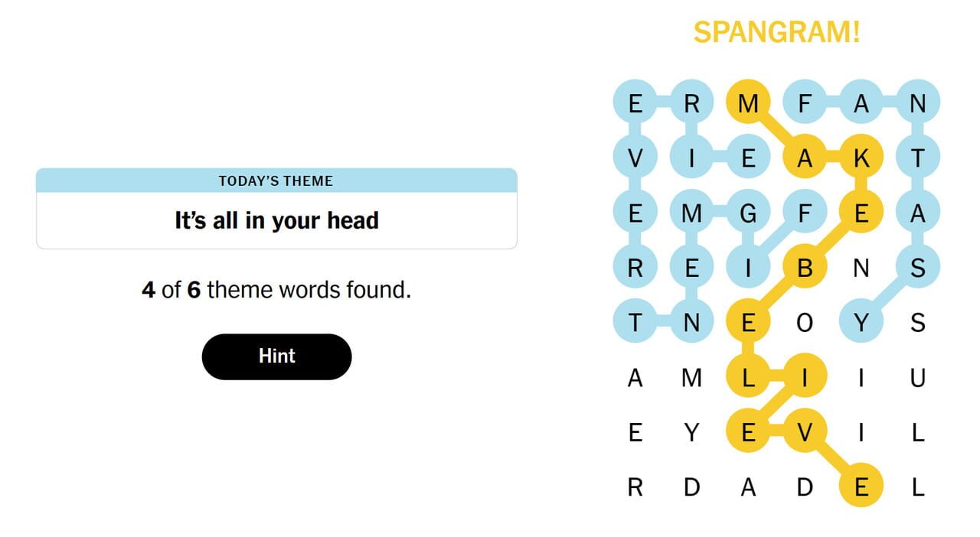
Task: Click the blue S on the right edge of row four
Action: [918, 267]
